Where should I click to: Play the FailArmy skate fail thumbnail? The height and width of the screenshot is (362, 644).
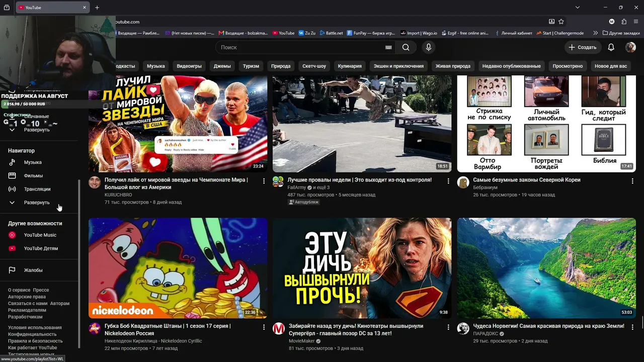(x=362, y=124)
